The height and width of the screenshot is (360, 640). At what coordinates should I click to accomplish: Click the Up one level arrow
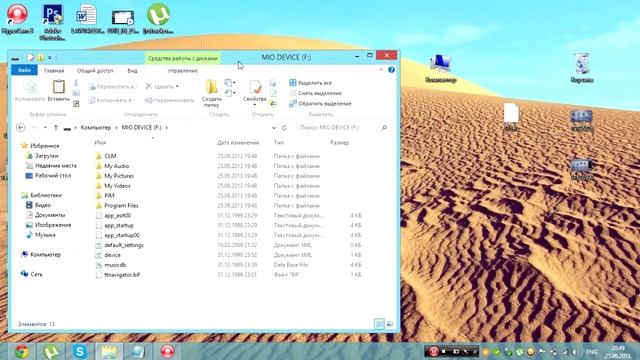[x=56, y=128]
